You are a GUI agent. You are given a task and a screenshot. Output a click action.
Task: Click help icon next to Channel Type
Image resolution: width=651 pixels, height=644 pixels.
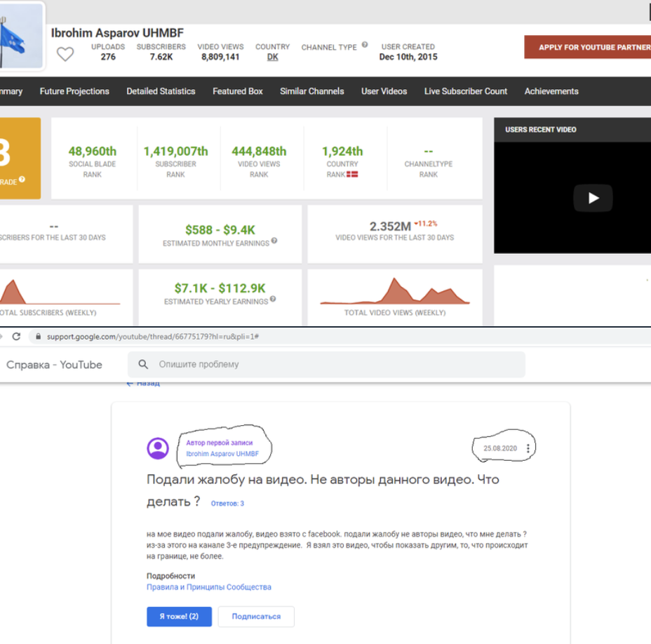365,46
